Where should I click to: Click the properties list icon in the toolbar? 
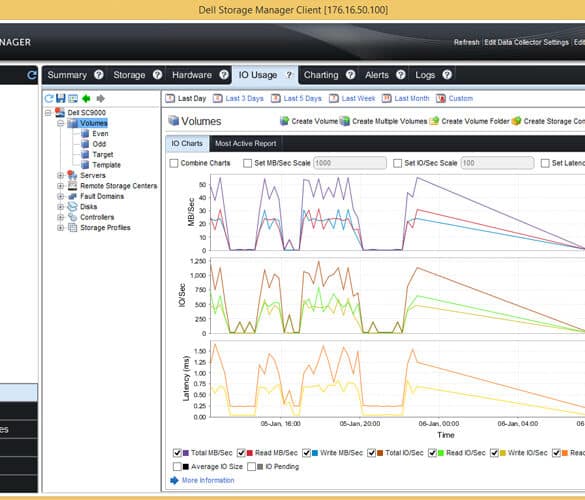73,99
